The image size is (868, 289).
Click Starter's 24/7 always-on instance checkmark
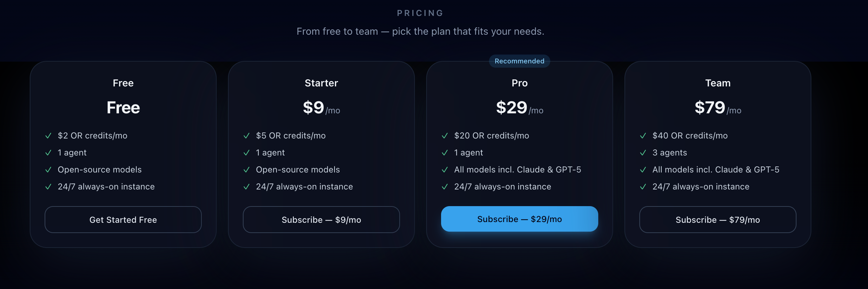(x=247, y=187)
